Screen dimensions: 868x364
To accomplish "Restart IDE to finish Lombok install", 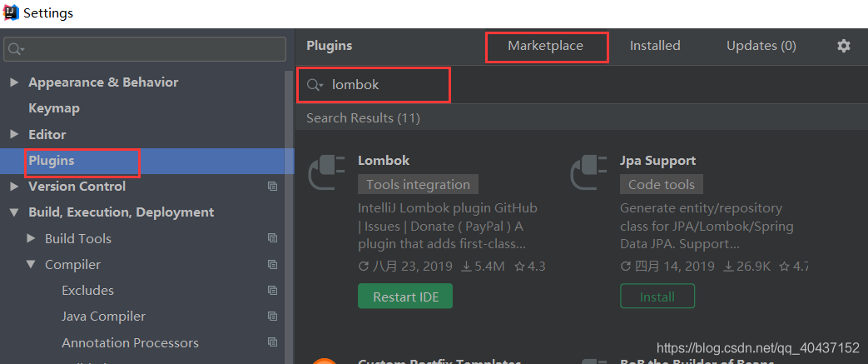I will [x=405, y=297].
